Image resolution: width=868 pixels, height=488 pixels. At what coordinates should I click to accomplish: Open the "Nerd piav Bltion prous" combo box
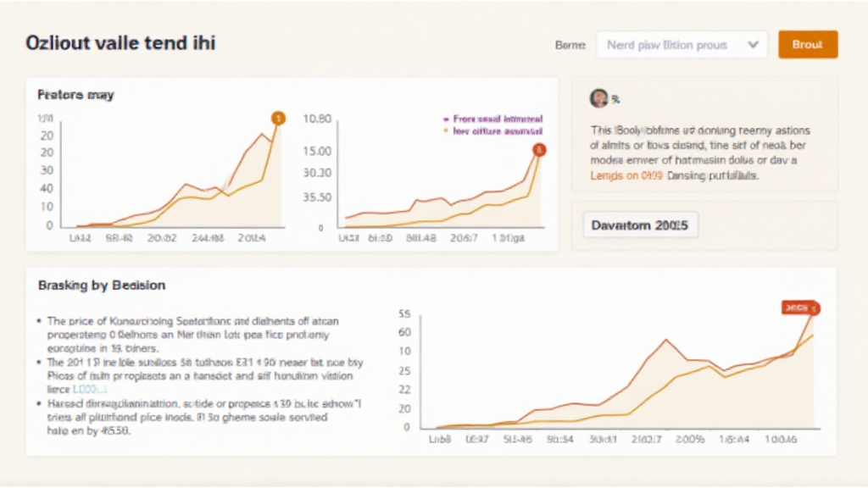point(682,45)
